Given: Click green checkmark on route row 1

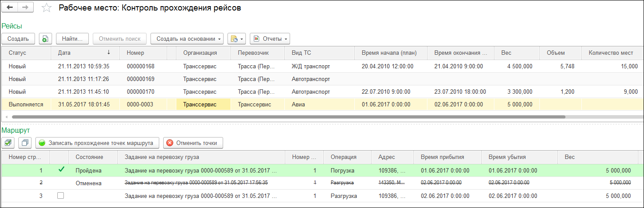Looking at the screenshot, I should (x=61, y=170).
